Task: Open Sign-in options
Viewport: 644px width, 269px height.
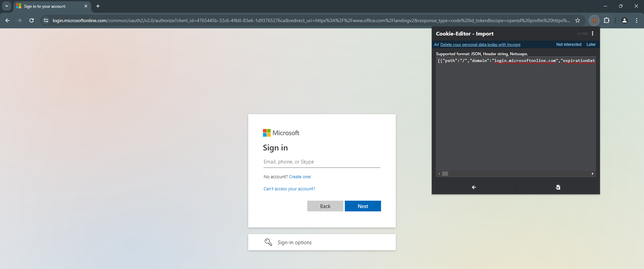Action: click(x=322, y=242)
